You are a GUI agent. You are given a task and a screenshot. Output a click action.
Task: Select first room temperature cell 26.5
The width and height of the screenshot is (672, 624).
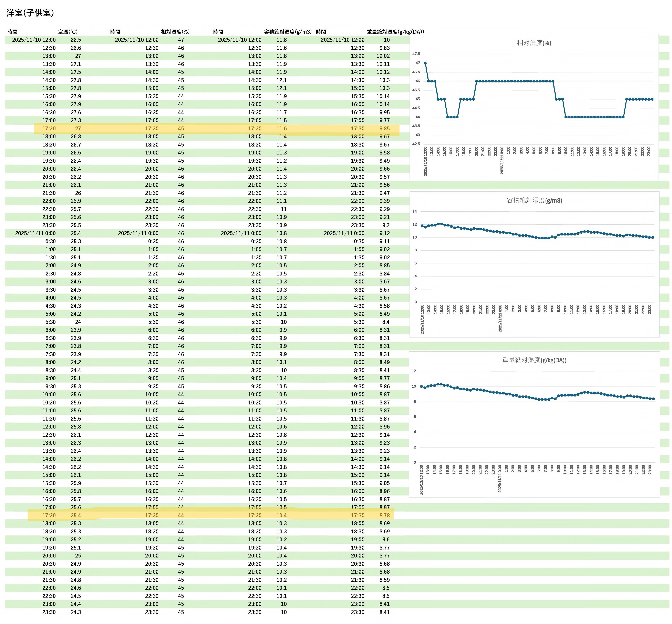[x=76, y=40]
